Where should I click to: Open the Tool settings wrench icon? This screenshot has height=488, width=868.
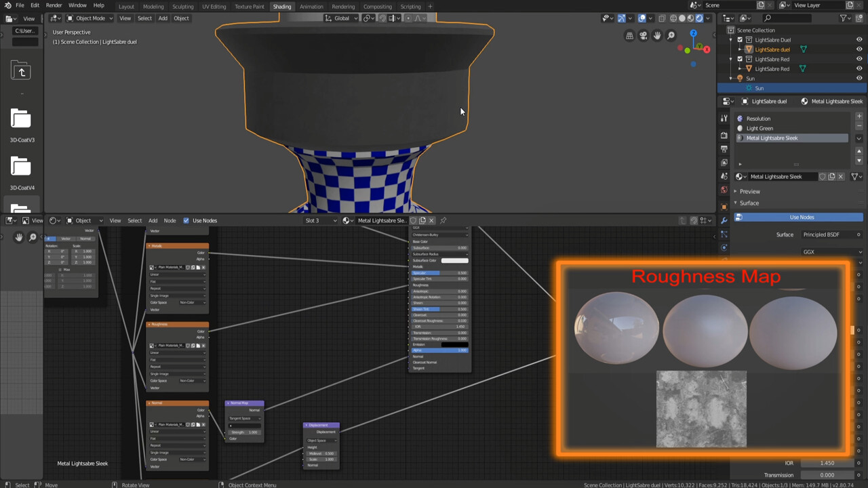pyautogui.click(x=724, y=118)
